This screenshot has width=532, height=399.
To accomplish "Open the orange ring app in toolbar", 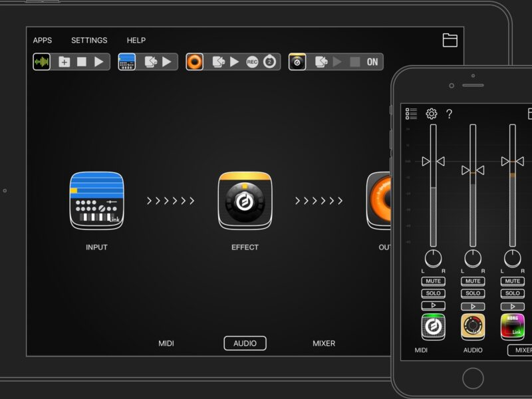I will point(195,62).
